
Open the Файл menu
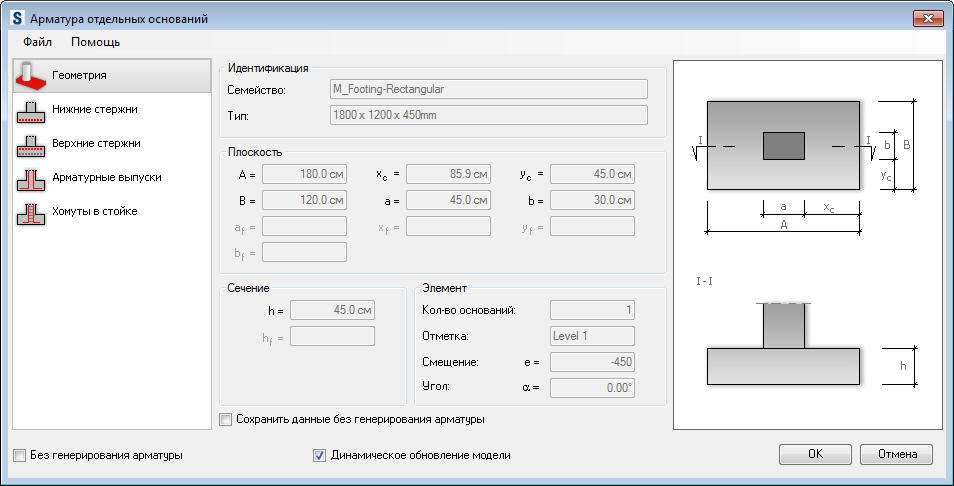click(x=37, y=42)
